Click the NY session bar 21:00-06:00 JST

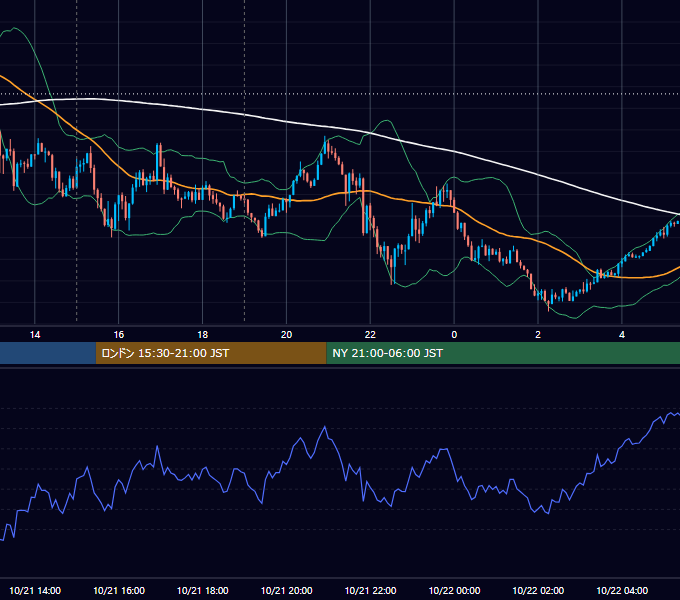503,353
